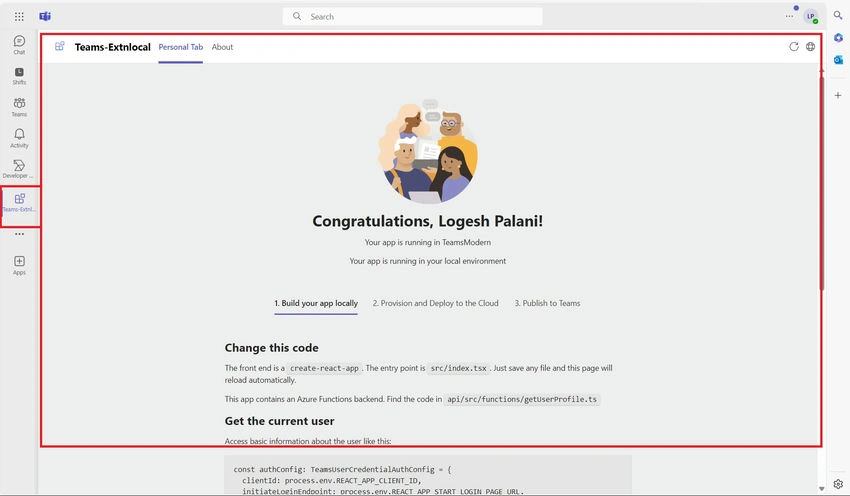Click in the Search box

coord(413,16)
